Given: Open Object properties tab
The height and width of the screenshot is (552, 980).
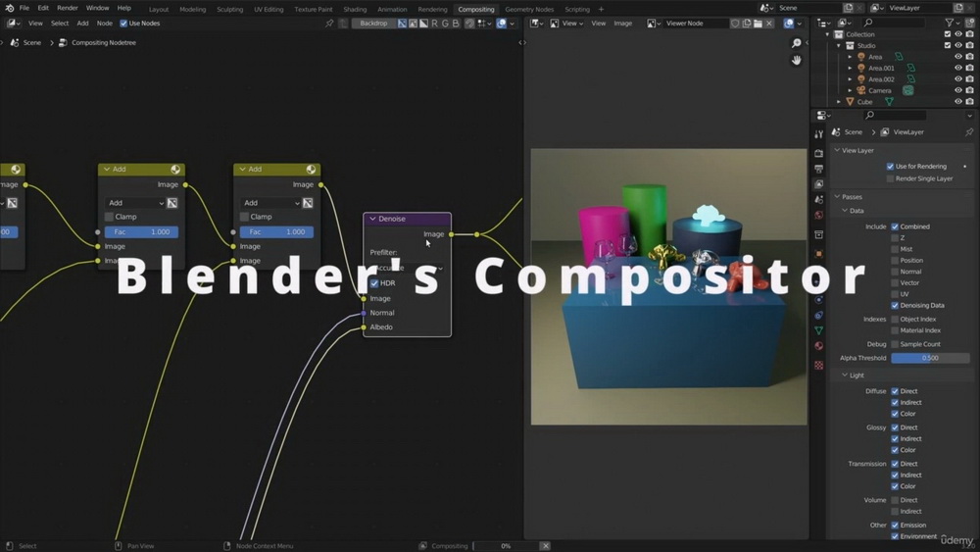Looking at the screenshot, I should point(818,254).
